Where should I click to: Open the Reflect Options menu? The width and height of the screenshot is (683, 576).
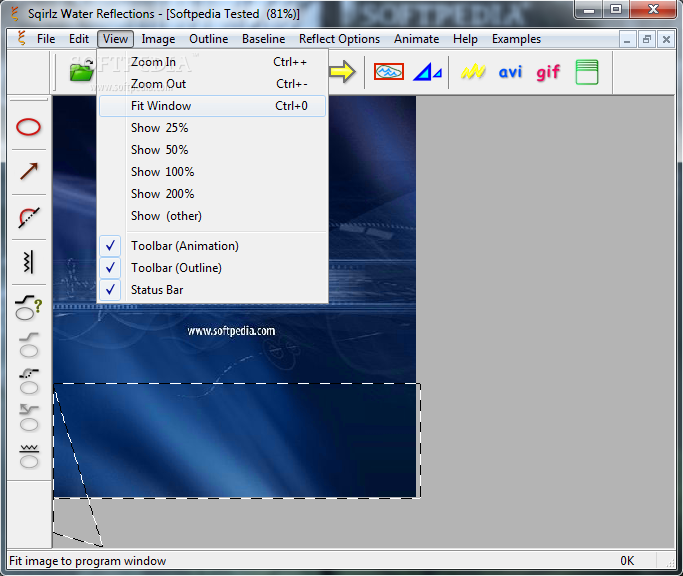(x=339, y=39)
